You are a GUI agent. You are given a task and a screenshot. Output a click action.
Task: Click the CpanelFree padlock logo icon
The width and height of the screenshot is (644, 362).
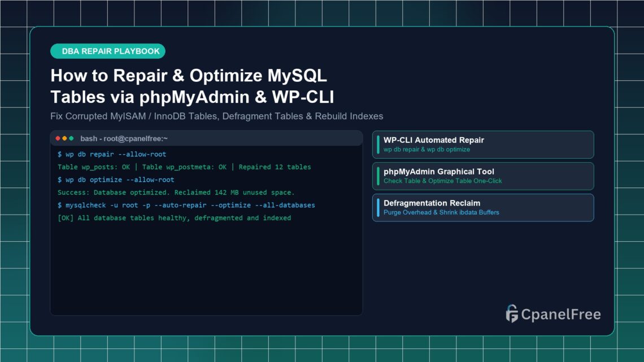pyautogui.click(x=512, y=314)
